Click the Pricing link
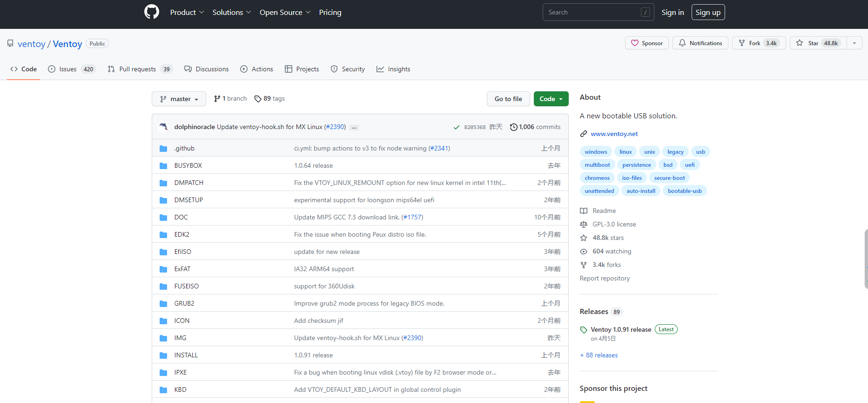Screen dimensions: 868x403 coord(330,12)
